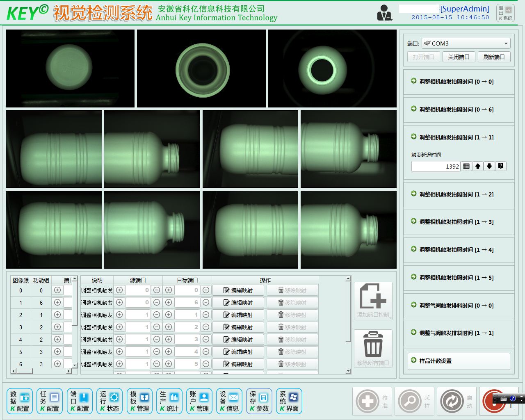Viewport: 525px width, 420px height.
Task: Click 添加端口控制 add port control
Action: [x=373, y=301]
